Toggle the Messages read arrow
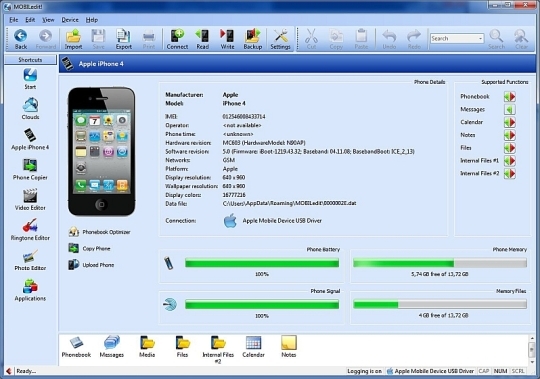 tap(510, 109)
